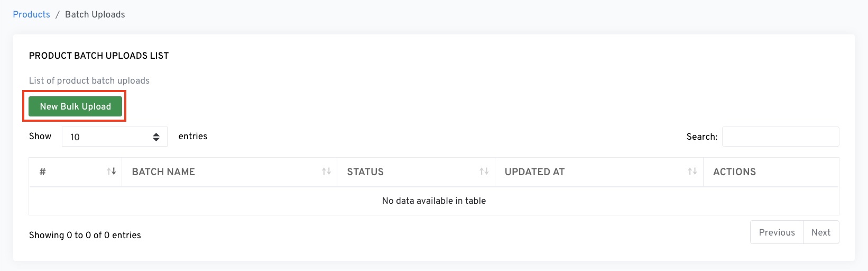Go to the Products breadcrumb link
Image resolution: width=868 pixels, height=271 pixels.
(x=31, y=14)
